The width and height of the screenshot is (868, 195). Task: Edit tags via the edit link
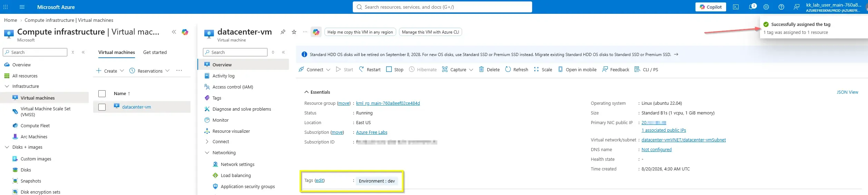coord(320,180)
